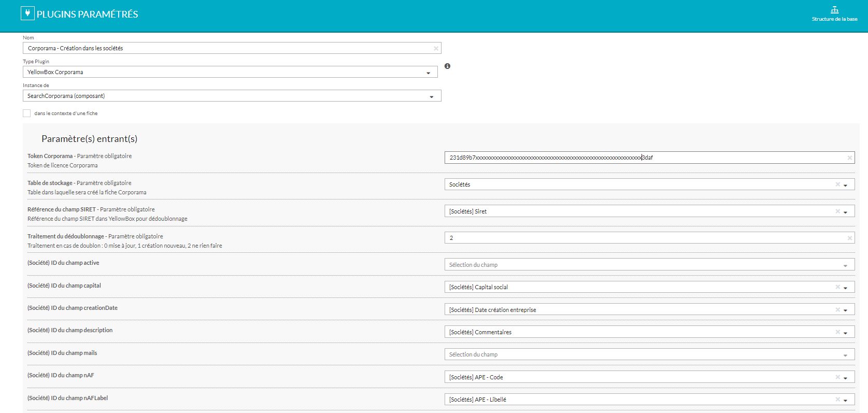Remove the Capital social selection
868x413 pixels.
837,287
